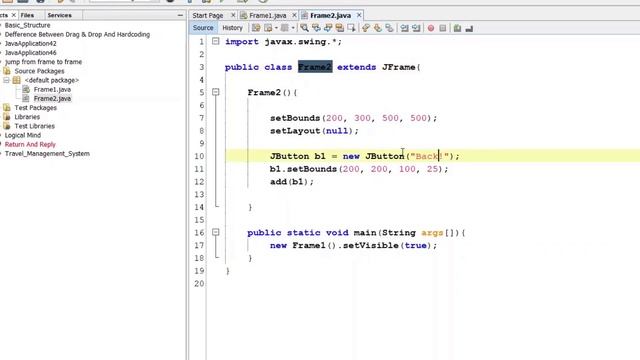Viewport: 640px width, 360px height.
Task: Select Frame2.java in project tree
Action: coord(52,98)
